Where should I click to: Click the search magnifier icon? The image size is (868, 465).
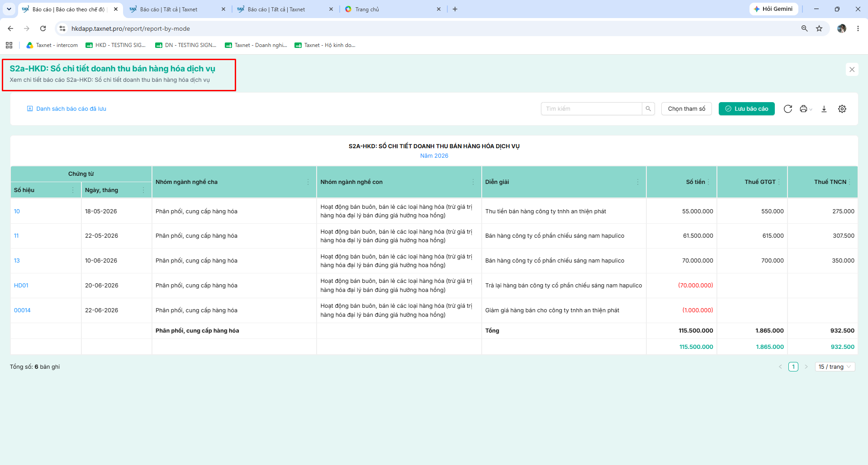coord(648,109)
